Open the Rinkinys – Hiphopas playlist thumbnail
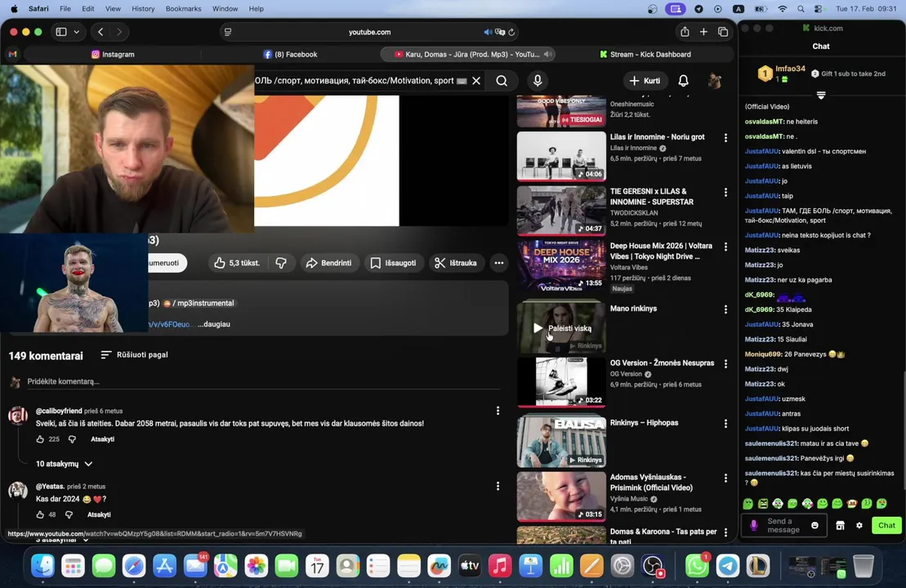906x588 pixels. coord(561,441)
